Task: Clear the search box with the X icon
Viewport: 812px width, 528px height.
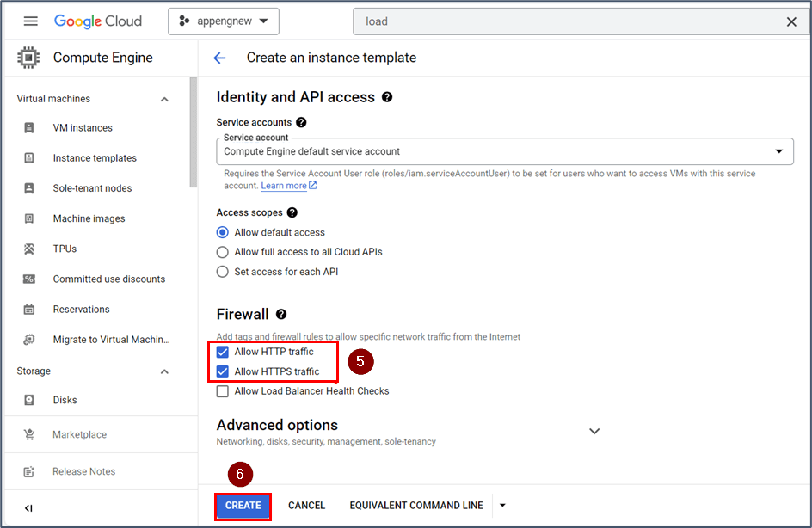Action: [x=791, y=21]
